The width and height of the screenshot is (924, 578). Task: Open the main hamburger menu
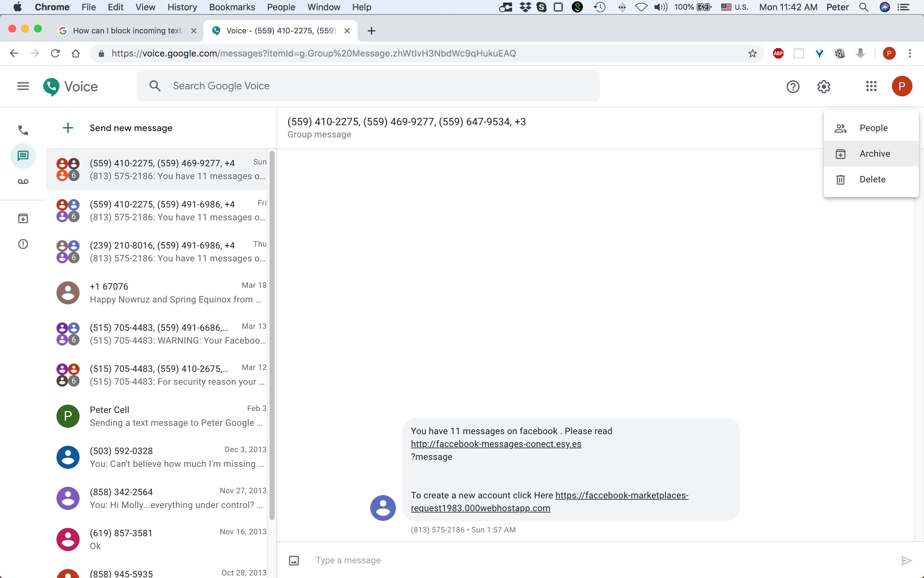[x=23, y=86]
